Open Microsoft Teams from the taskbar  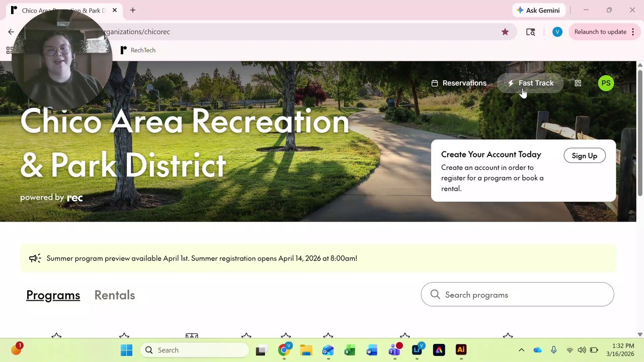coord(395,350)
